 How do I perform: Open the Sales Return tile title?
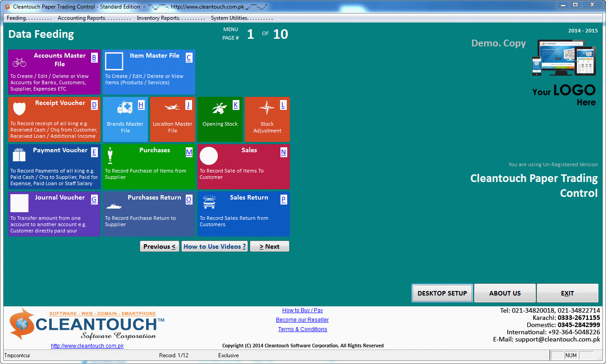[249, 197]
